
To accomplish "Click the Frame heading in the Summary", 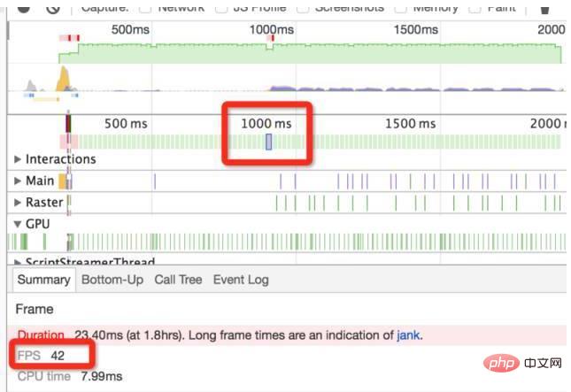I will (x=35, y=309).
